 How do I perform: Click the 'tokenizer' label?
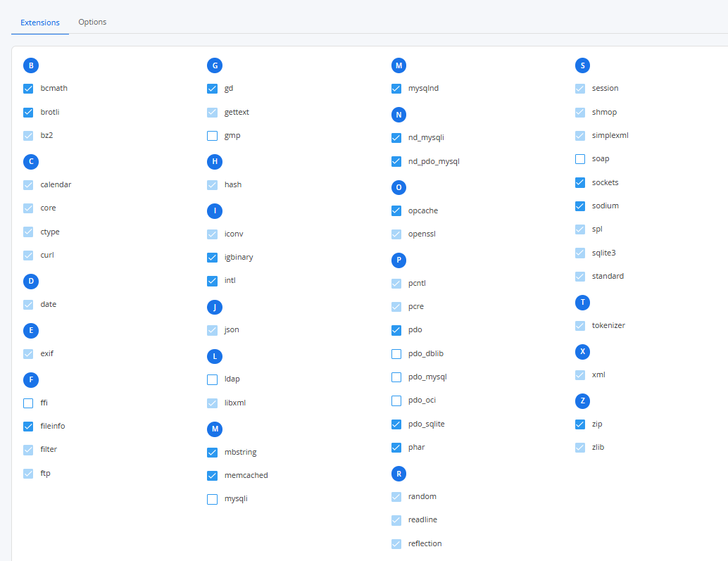[608, 325]
